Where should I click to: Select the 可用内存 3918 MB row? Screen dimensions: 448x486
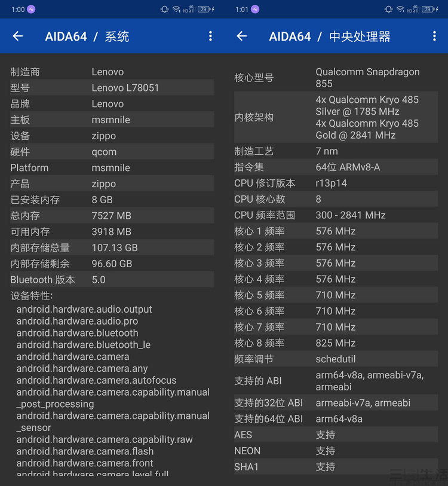(112, 231)
